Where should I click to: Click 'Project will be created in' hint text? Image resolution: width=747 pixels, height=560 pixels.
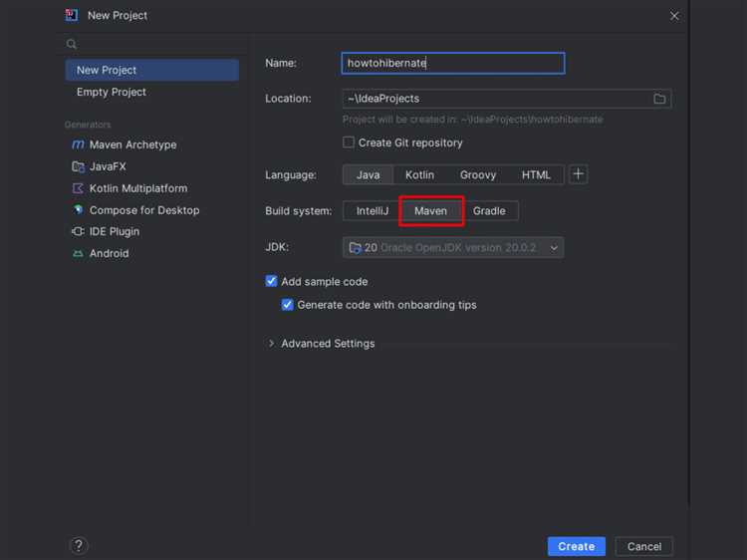pos(472,120)
